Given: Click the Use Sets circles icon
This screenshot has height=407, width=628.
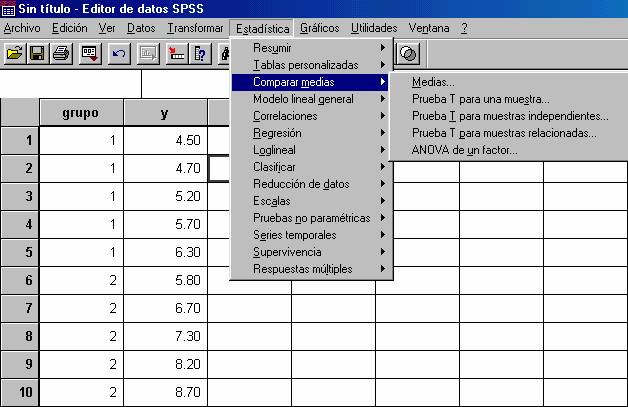Looking at the screenshot, I should tap(409, 53).
